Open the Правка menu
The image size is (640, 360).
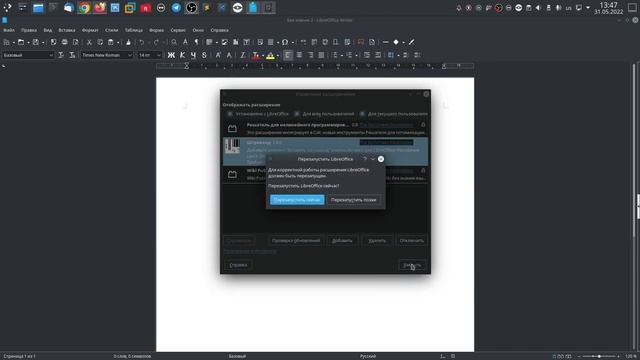tap(29, 30)
